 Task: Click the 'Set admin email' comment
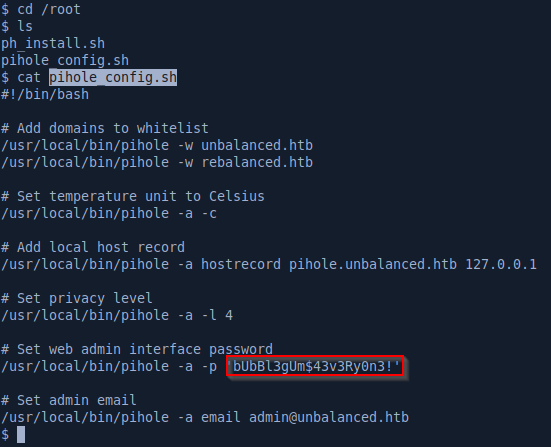coord(69,400)
